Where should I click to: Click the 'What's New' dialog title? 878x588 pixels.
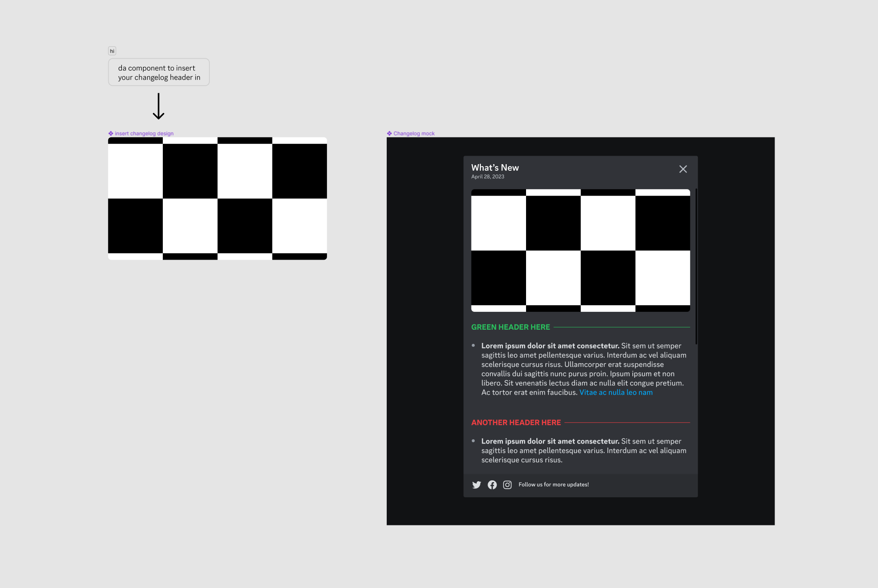coord(495,167)
